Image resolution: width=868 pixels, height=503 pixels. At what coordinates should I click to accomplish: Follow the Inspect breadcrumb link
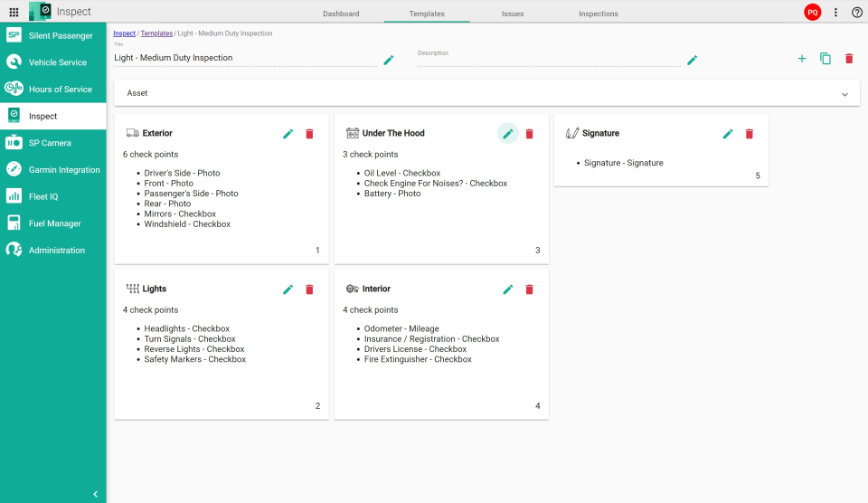(x=125, y=33)
